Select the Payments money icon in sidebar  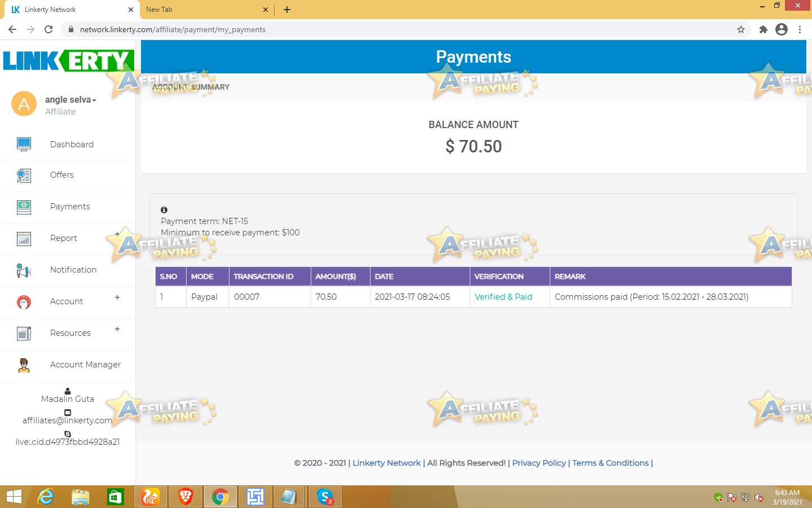pos(24,207)
